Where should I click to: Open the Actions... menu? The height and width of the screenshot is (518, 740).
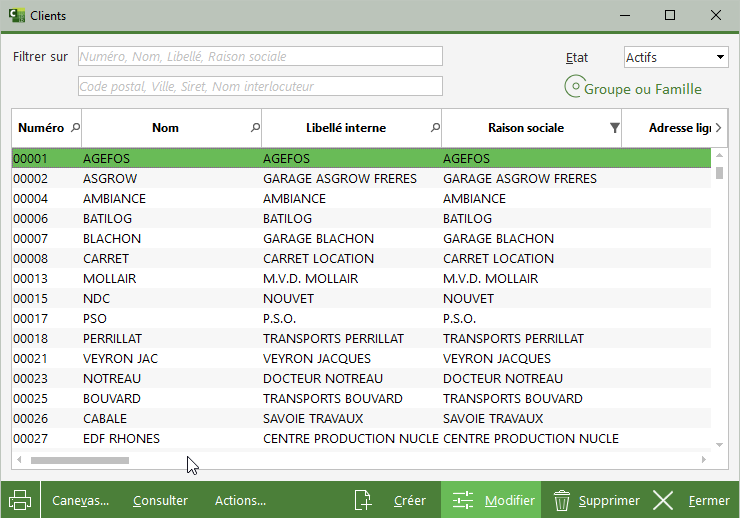tap(241, 500)
